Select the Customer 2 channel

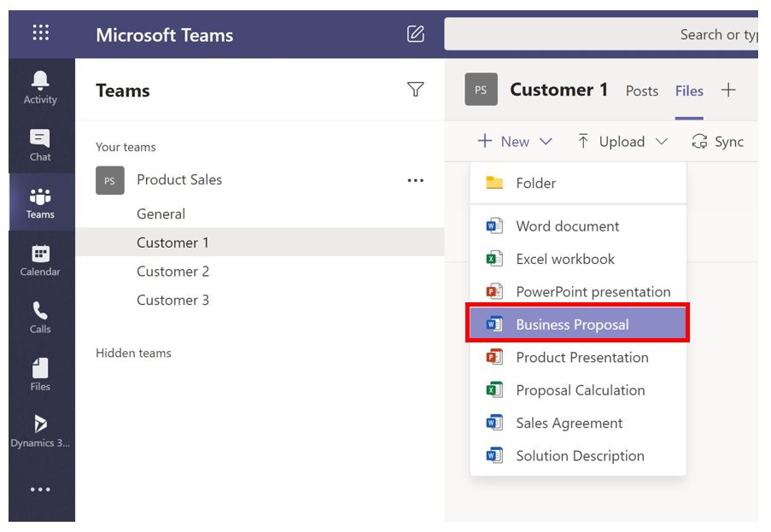173,272
